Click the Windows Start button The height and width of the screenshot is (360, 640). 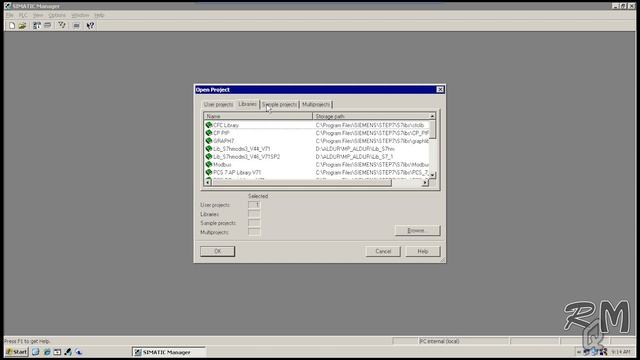(x=16, y=351)
